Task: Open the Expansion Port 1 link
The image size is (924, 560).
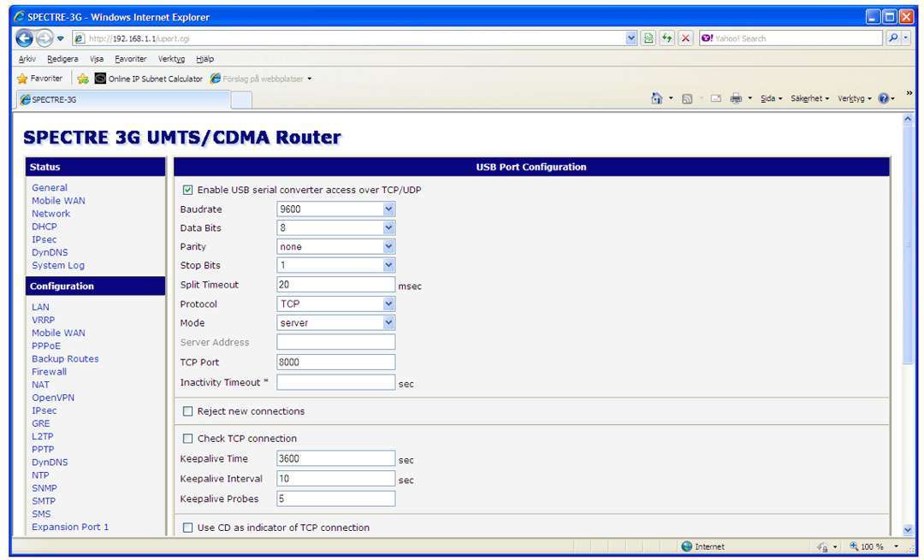Action: tap(70, 527)
